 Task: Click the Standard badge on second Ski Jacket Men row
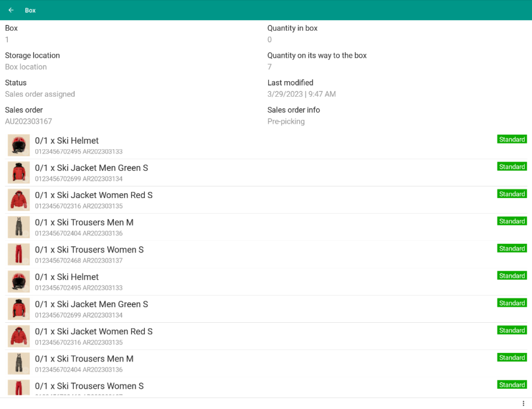click(x=512, y=303)
